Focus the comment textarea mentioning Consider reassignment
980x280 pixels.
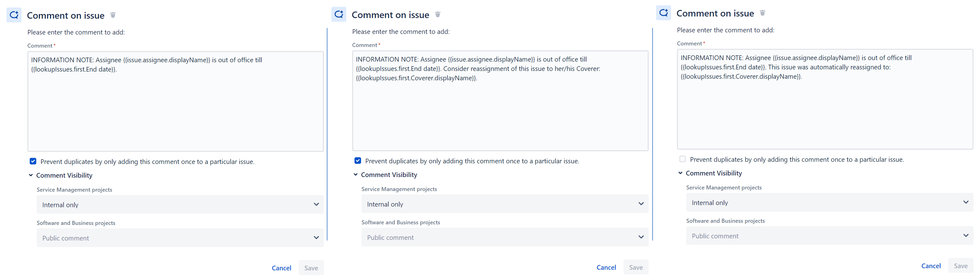(500, 101)
